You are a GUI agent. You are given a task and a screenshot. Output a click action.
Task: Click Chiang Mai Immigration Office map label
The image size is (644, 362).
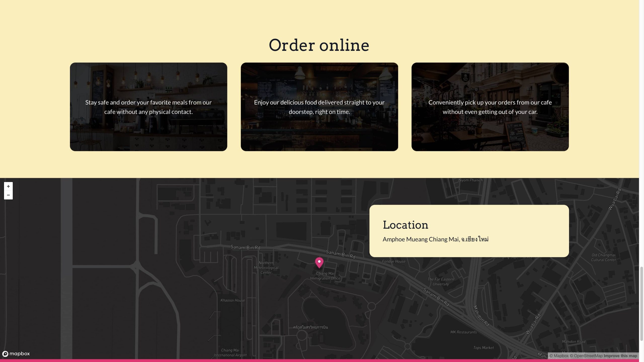(x=325, y=276)
